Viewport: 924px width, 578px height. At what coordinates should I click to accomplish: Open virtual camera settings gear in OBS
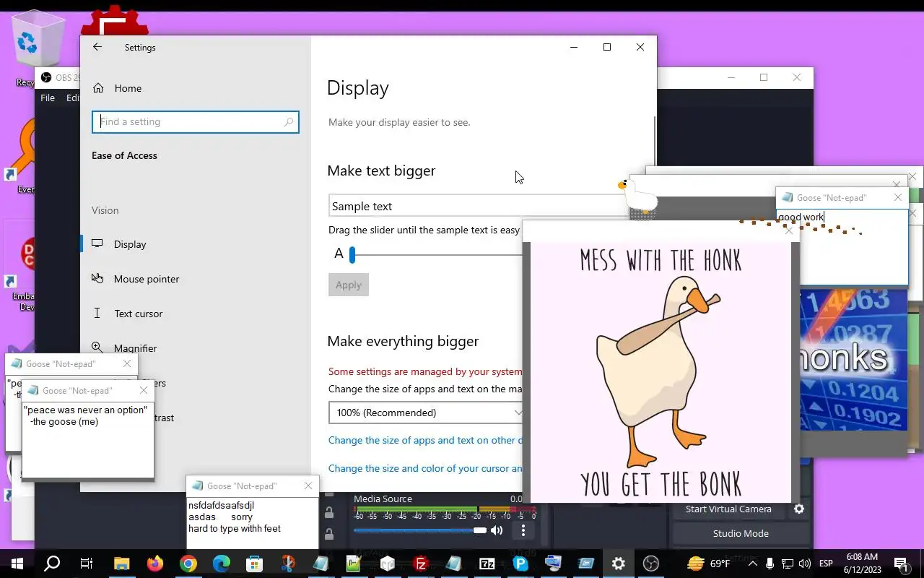point(799,509)
